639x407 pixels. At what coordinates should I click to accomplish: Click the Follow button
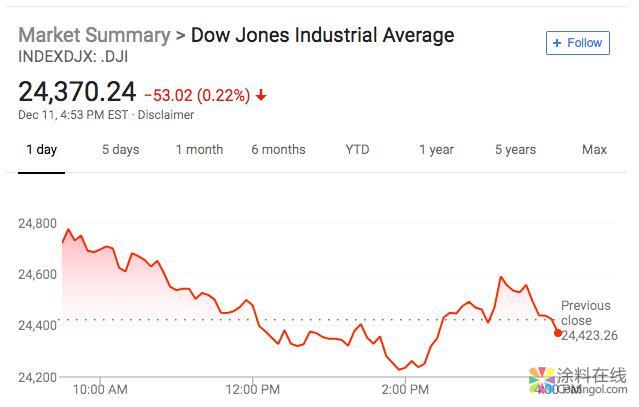pos(577,43)
